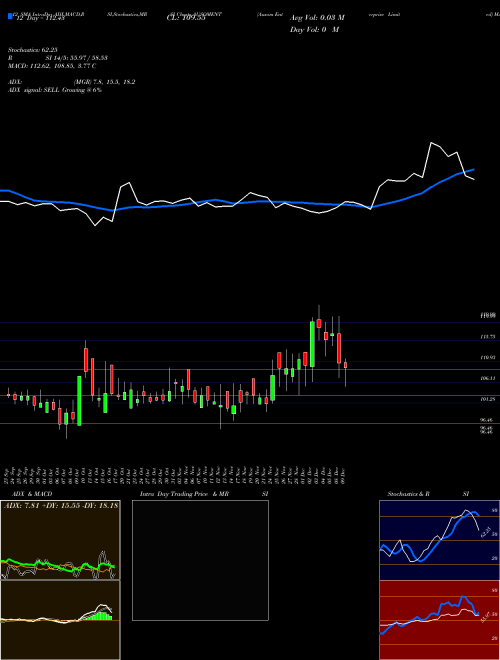Select the Day Vol: 0 M text
The height and width of the screenshot is (660, 500).
coord(314,30)
